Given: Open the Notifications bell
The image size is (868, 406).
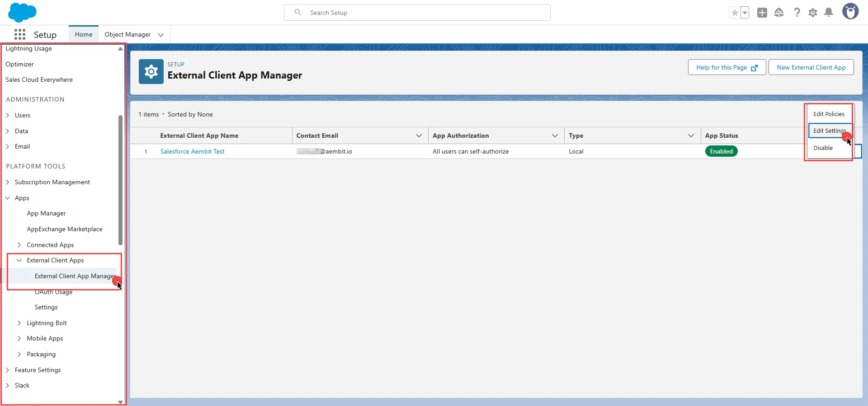Looking at the screenshot, I should pyautogui.click(x=829, y=13).
